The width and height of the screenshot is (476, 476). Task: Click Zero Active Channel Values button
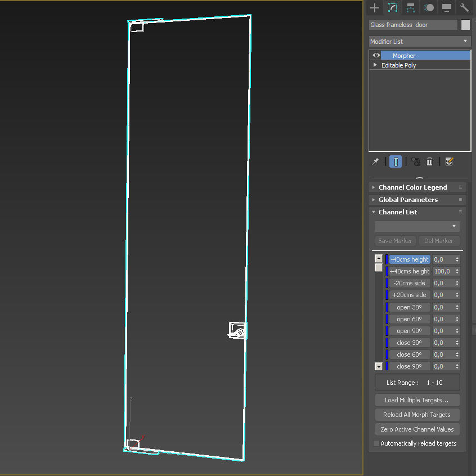(x=417, y=429)
